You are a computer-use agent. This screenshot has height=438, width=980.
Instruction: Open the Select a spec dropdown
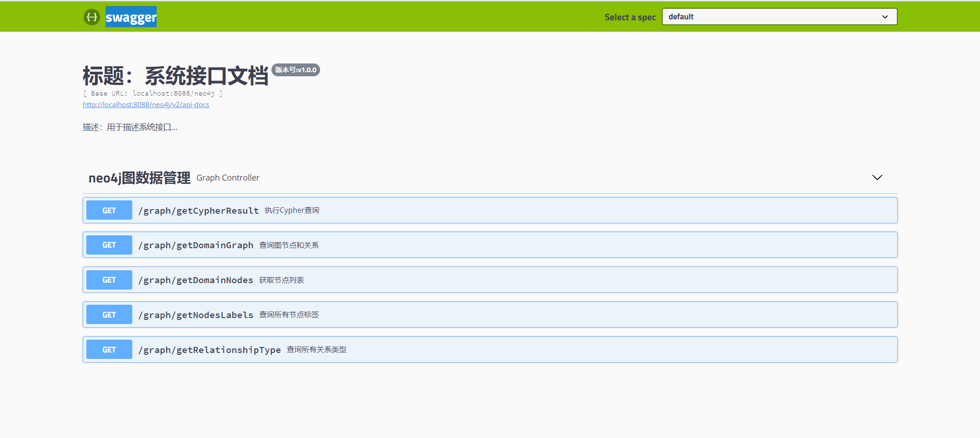(x=779, y=17)
